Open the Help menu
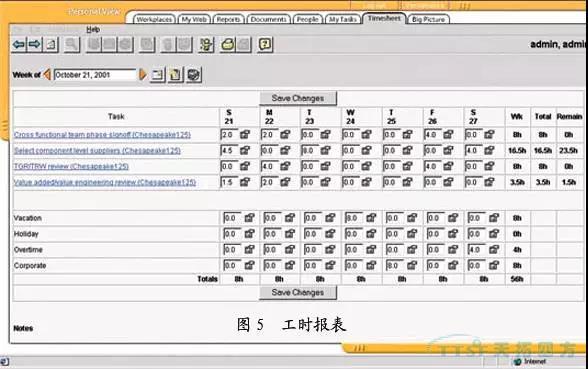 93,29
